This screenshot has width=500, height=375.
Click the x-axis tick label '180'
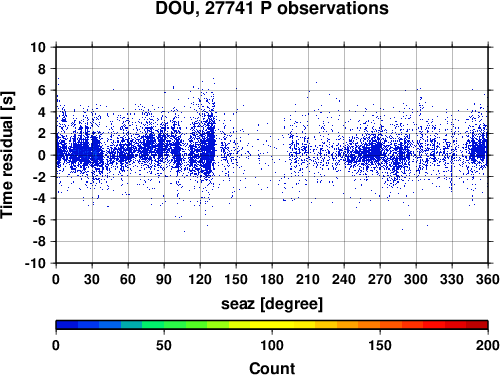272,279
